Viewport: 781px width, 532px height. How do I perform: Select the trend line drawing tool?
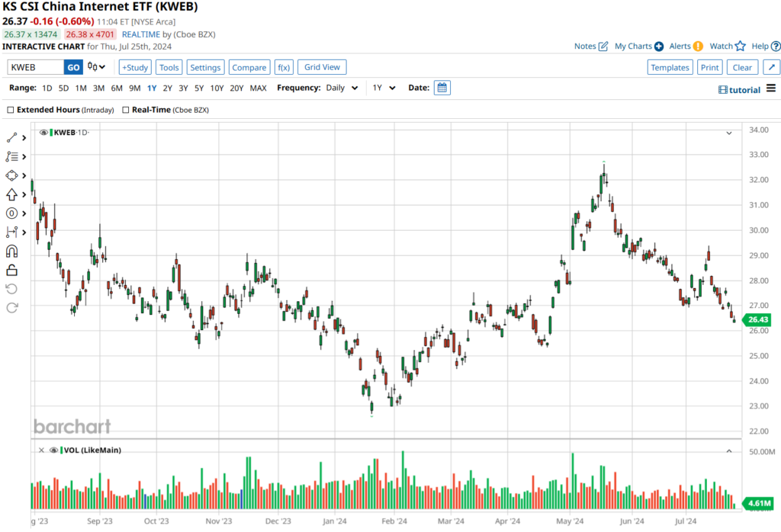(x=12, y=138)
